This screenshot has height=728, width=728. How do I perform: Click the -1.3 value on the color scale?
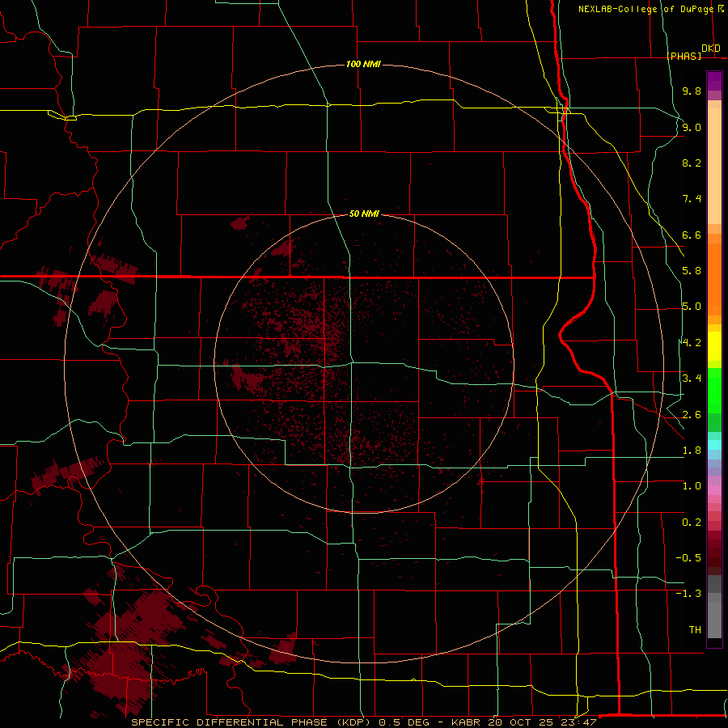pyautogui.click(x=688, y=594)
